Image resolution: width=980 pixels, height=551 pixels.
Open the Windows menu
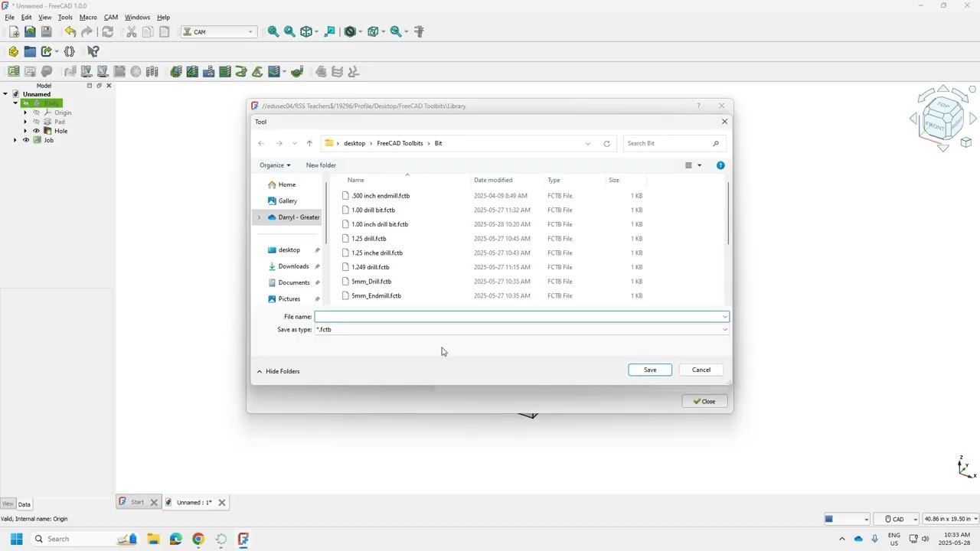(138, 17)
